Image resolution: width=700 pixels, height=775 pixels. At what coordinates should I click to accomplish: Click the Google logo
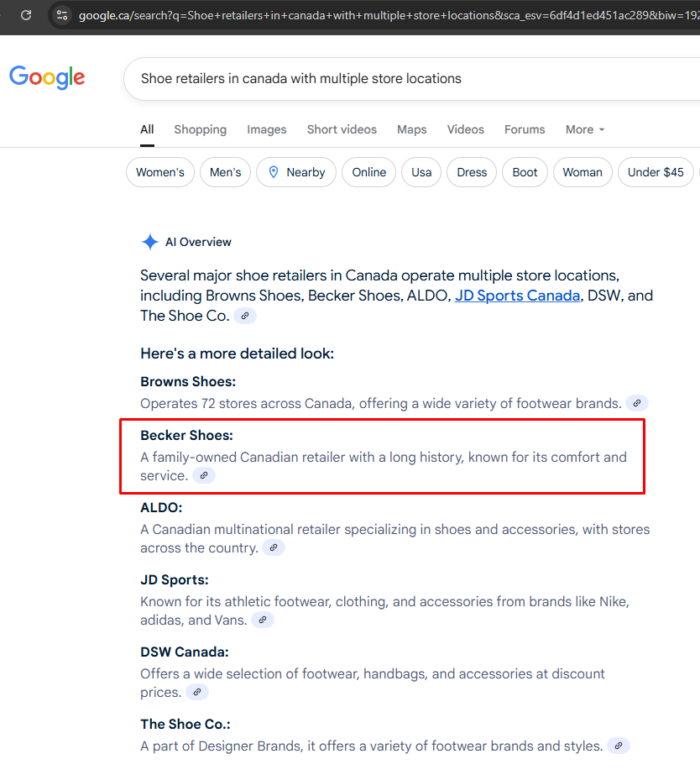(47, 77)
